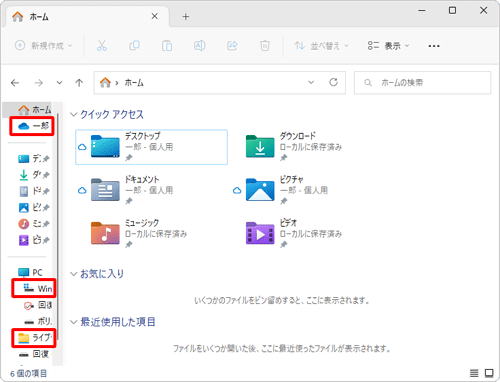Open pinned Music in navigation pane

pyautogui.click(x=33, y=224)
